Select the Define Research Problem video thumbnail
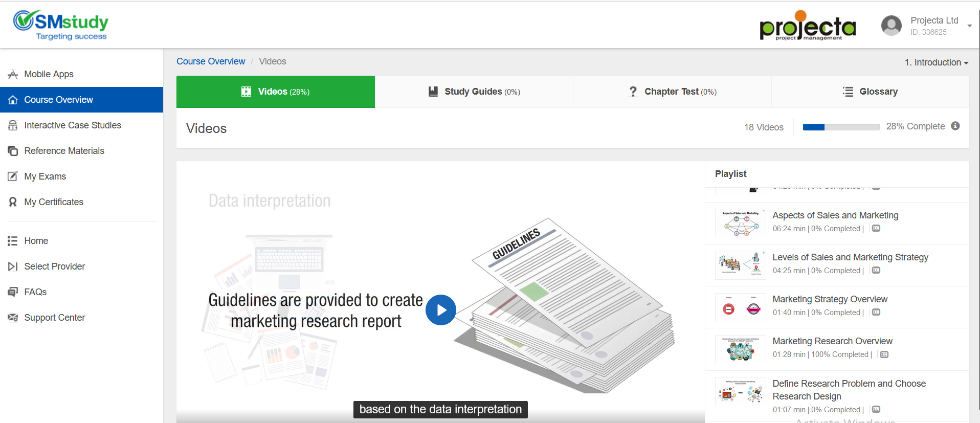The height and width of the screenshot is (423, 980). (740, 393)
